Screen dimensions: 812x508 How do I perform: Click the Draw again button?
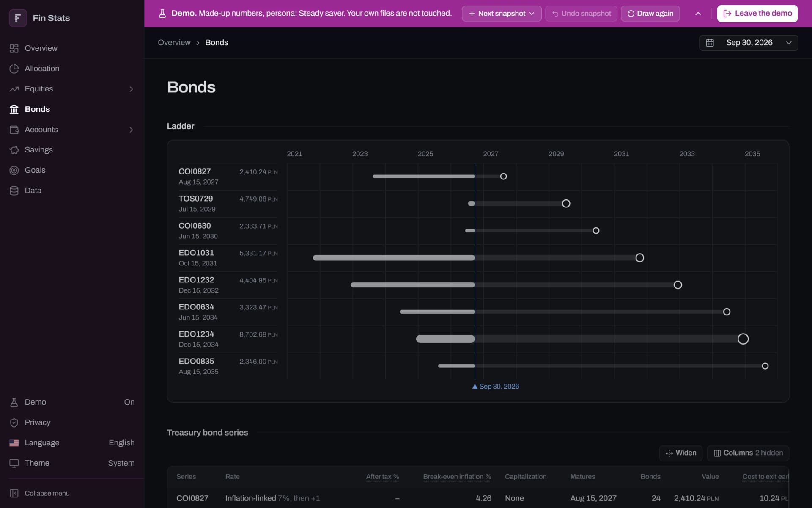650,14
